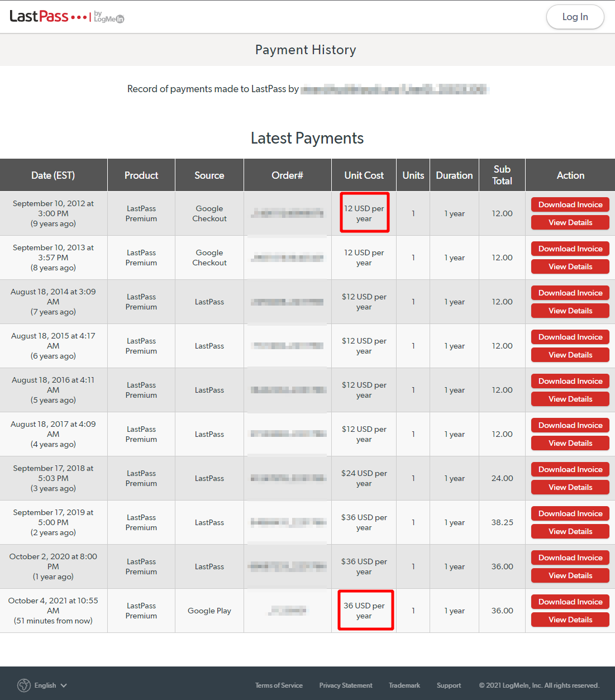Open Trademark footer link
This screenshot has height=700, width=615.
404,685
